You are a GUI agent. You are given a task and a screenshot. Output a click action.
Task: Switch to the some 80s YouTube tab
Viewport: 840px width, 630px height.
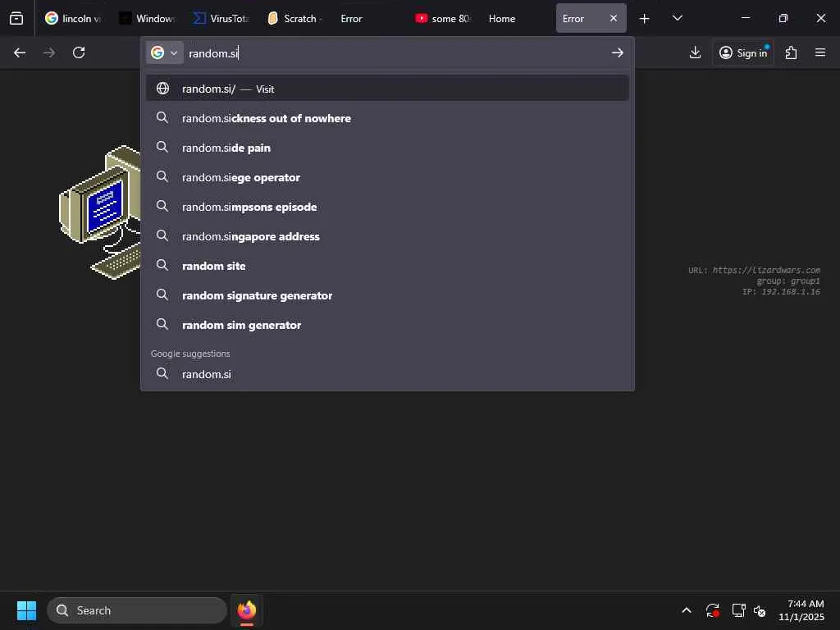(x=443, y=18)
